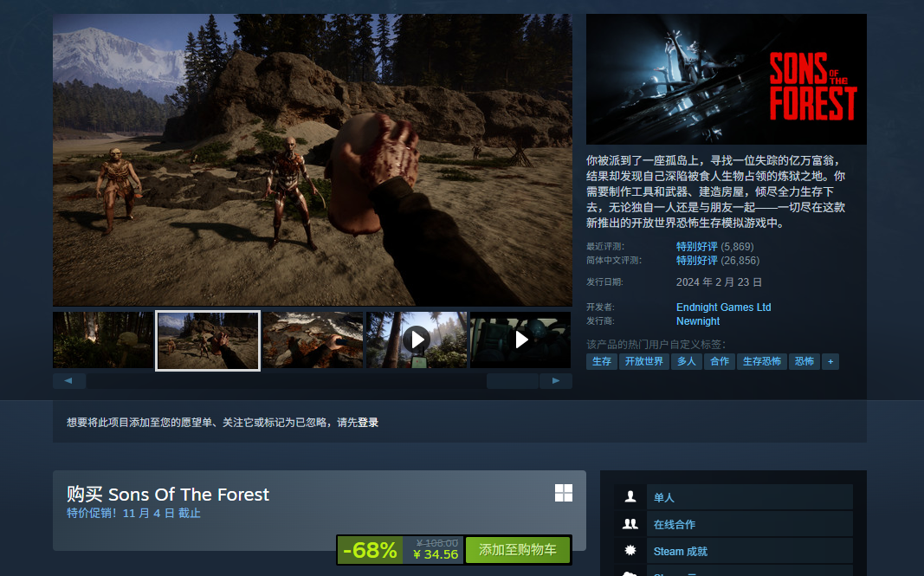Click the 购买 Sons Of The Forest heading
The height and width of the screenshot is (576, 924).
pyautogui.click(x=168, y=494)
